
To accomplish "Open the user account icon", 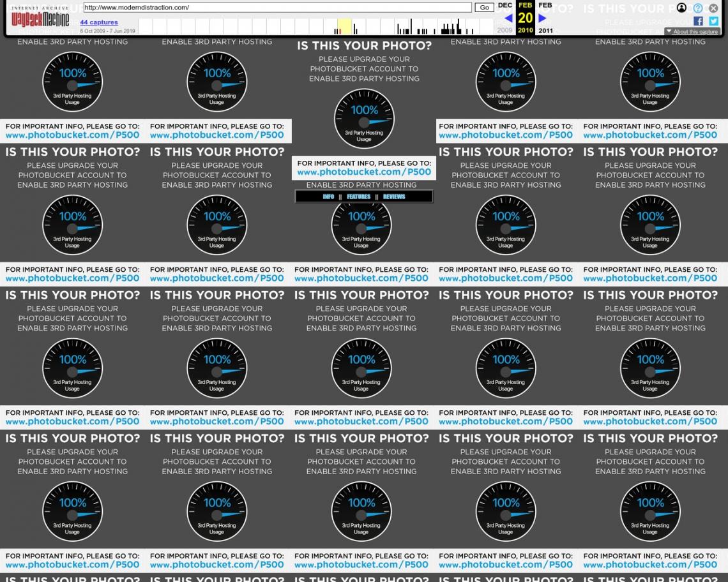I will pos(681,8).
